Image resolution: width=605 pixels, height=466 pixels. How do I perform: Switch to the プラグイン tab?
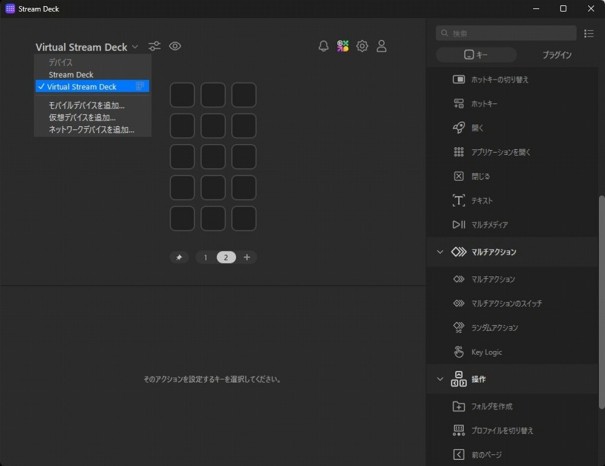click(556, 55)
